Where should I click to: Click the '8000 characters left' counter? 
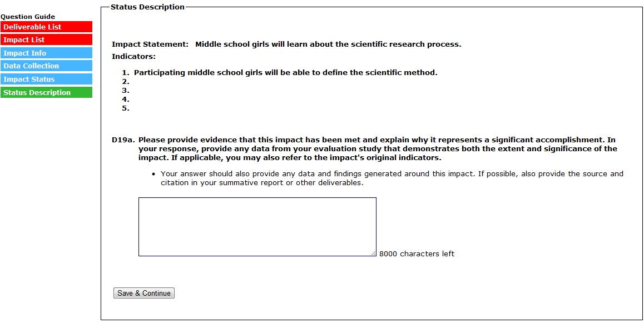point(417,254)
